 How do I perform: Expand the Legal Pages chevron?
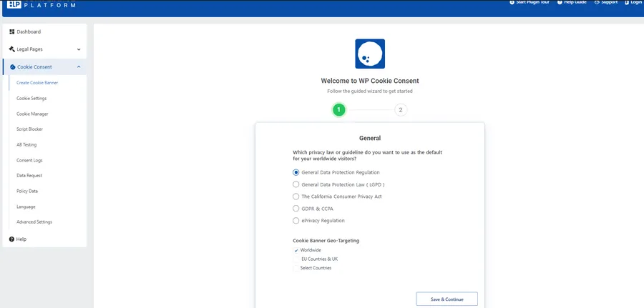click(79, 49)
